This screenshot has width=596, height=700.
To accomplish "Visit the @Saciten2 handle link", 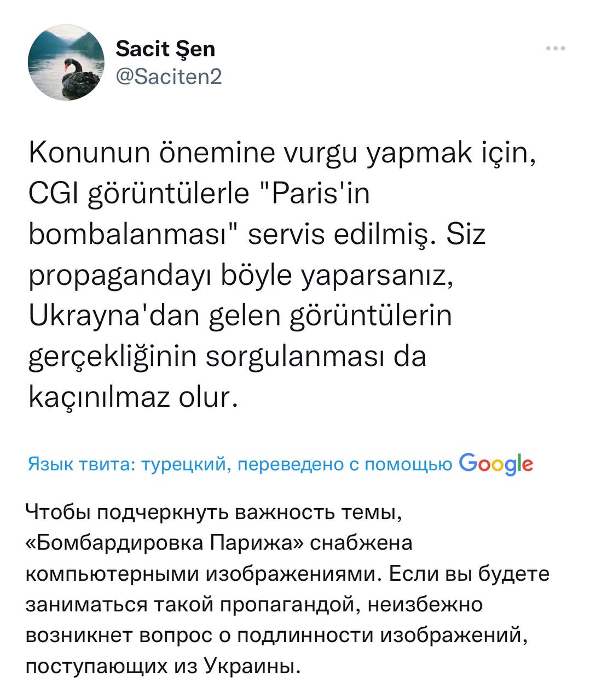I will (169, 77).
